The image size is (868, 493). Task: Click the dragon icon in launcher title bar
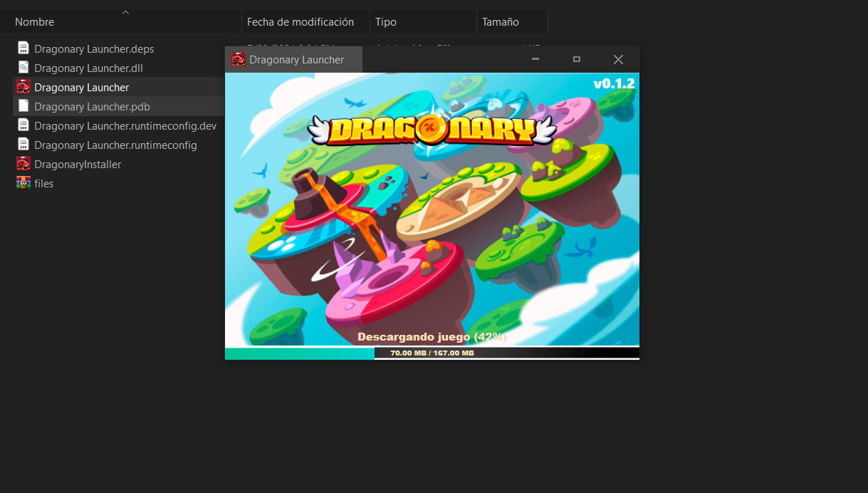[x=239, y=60]
